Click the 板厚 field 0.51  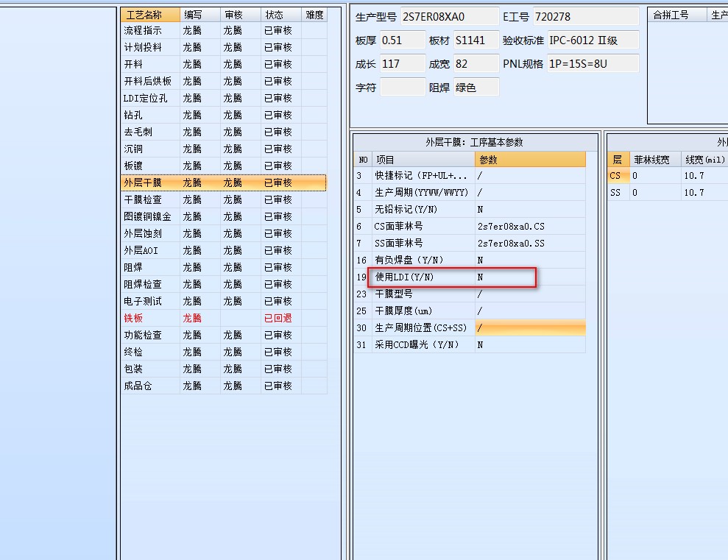[403, 40]
